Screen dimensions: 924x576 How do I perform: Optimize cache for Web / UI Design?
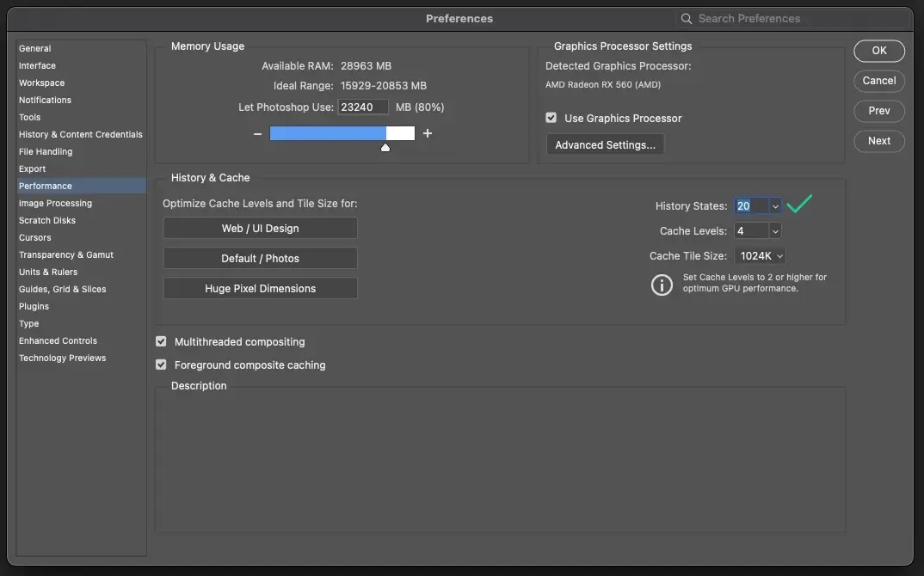point(260,229)
